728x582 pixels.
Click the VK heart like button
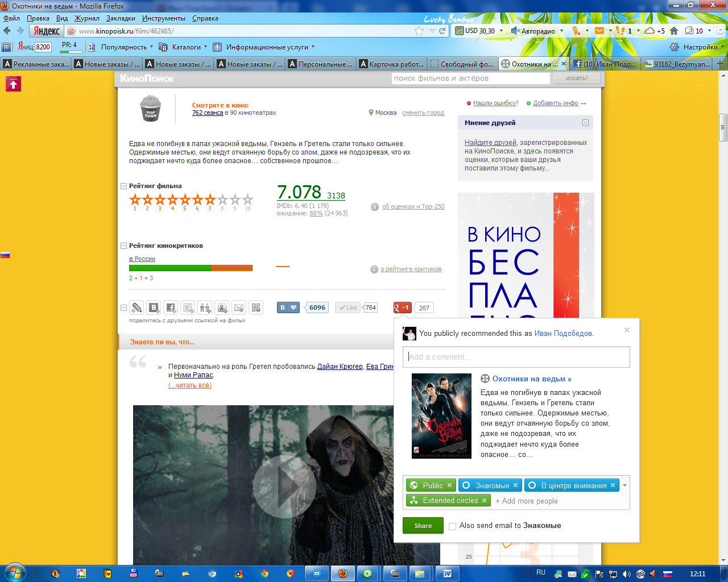pyautogui.click(x=288, y=307)
